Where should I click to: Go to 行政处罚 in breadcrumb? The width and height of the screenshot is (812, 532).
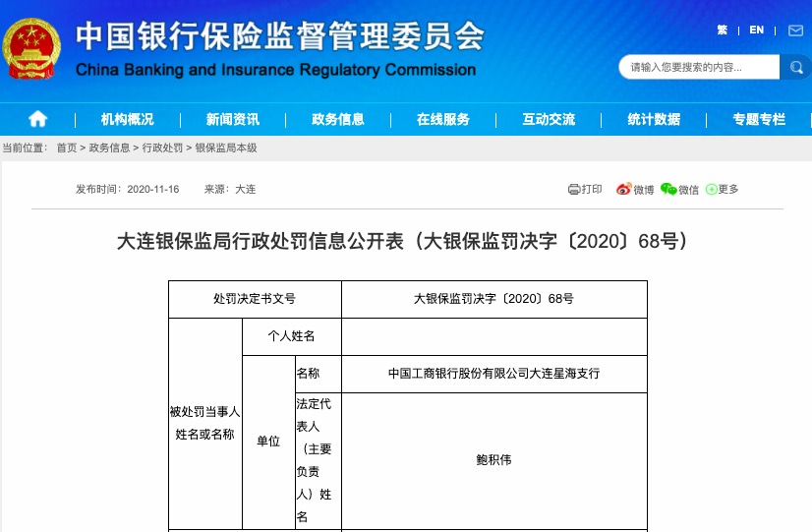point(162,148)
